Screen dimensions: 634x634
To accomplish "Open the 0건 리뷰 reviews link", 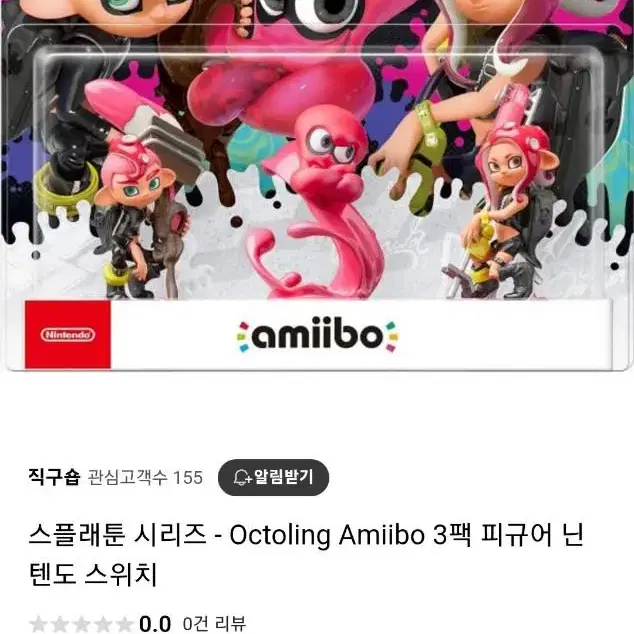I will click(x=214, y=623).
